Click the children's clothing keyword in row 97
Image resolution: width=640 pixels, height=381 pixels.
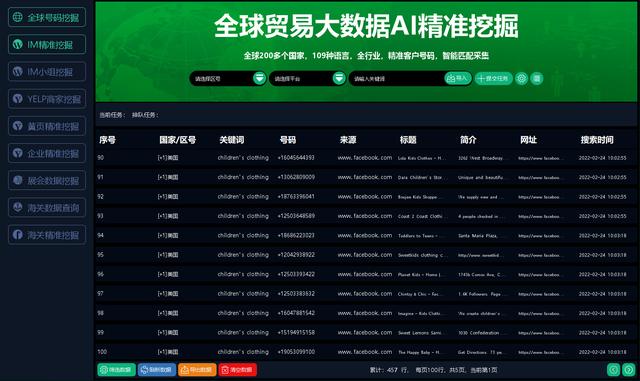[243, 294]
